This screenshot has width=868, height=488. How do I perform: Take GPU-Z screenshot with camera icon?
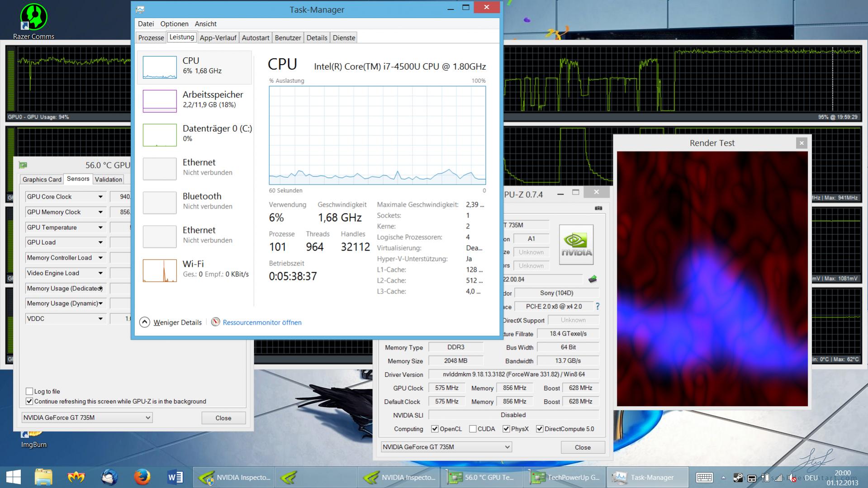pos(598,208)
